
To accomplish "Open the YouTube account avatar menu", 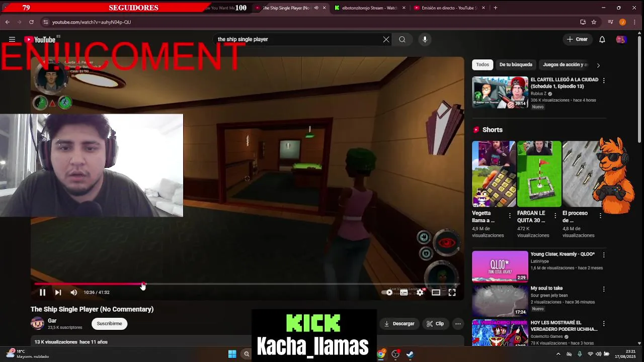I will coord(621,39).
